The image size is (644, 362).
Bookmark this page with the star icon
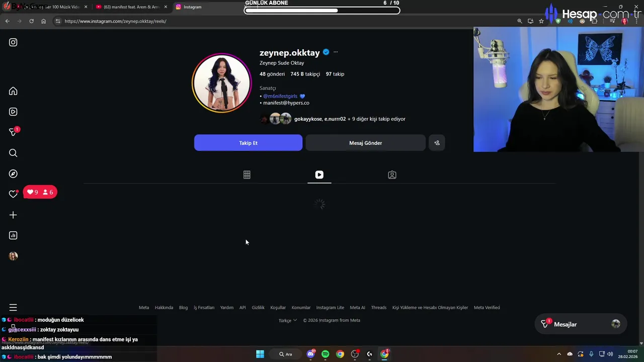click(541, 21)
